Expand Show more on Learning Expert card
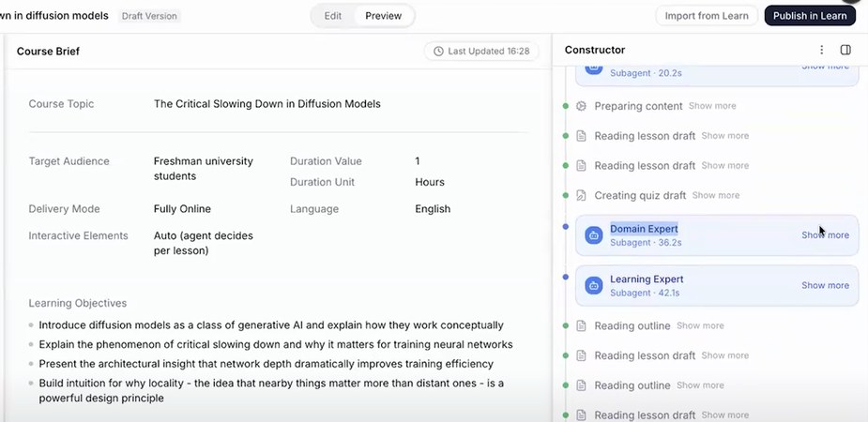Image resolution: width=868 pixels, height=422 pixels. [x=825, y=285]
